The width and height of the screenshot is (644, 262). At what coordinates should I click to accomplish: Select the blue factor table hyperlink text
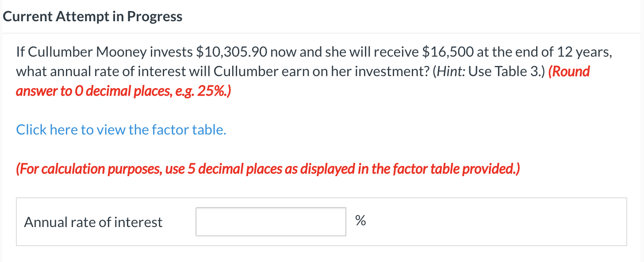[121, 129]
